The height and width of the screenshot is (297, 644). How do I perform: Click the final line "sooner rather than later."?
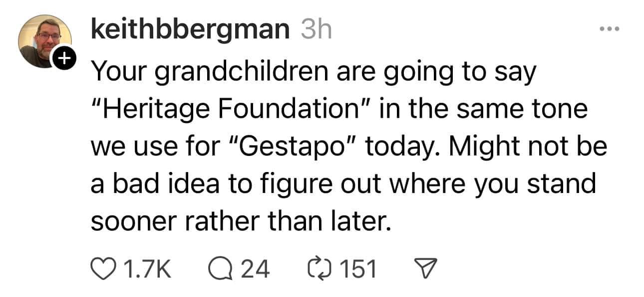pos(239,220)
